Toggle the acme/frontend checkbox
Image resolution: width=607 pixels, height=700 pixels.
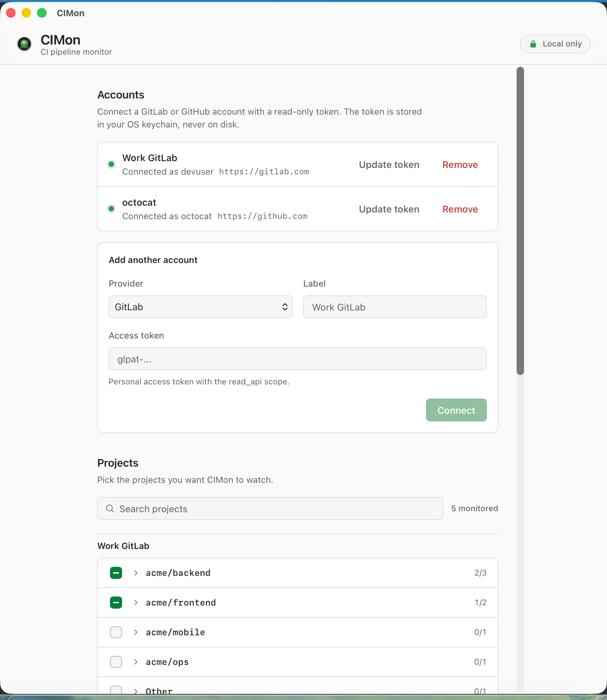pyautogui.click(x=116, y=603)
